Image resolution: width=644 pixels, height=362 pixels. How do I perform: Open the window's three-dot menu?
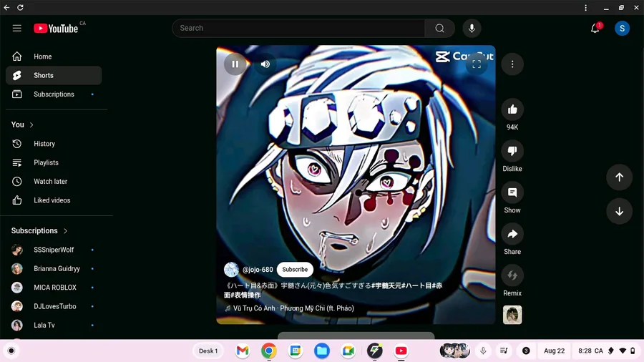pos(585,7)
